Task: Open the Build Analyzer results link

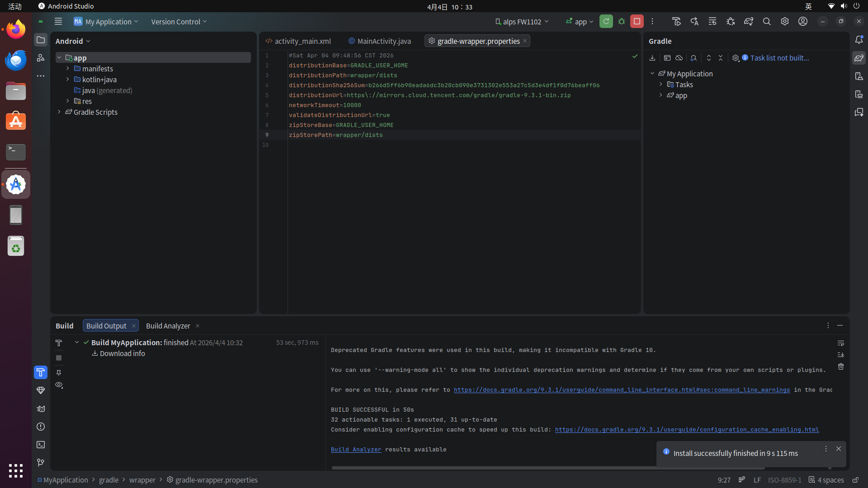Action: pyautogui.click(x=356, y=450)
